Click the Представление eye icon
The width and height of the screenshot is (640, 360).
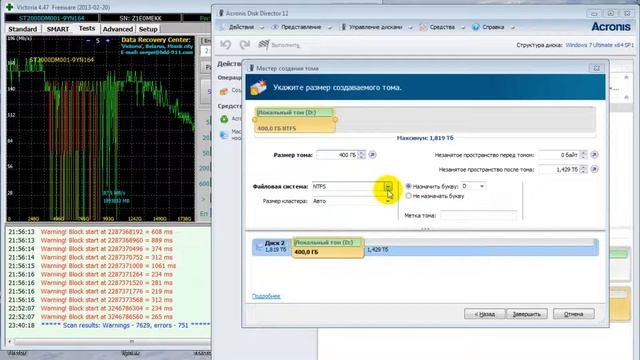point(275,27)
